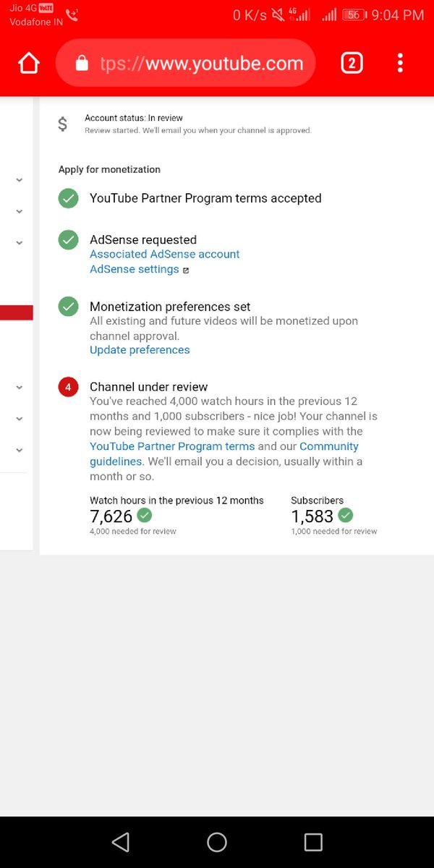The image size is (434, 868).
Task: Tap the Android back navigation button
Action: point(121,842)
